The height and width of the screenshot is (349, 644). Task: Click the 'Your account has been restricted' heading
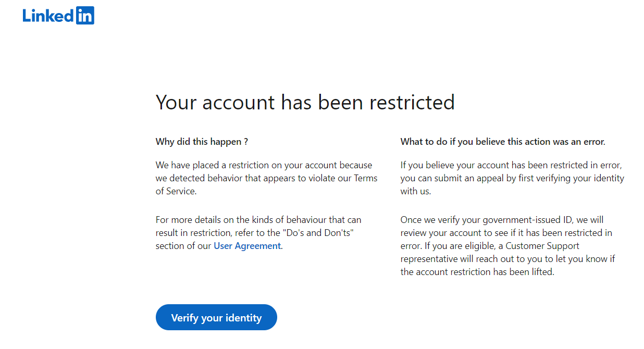pos(305,102)
